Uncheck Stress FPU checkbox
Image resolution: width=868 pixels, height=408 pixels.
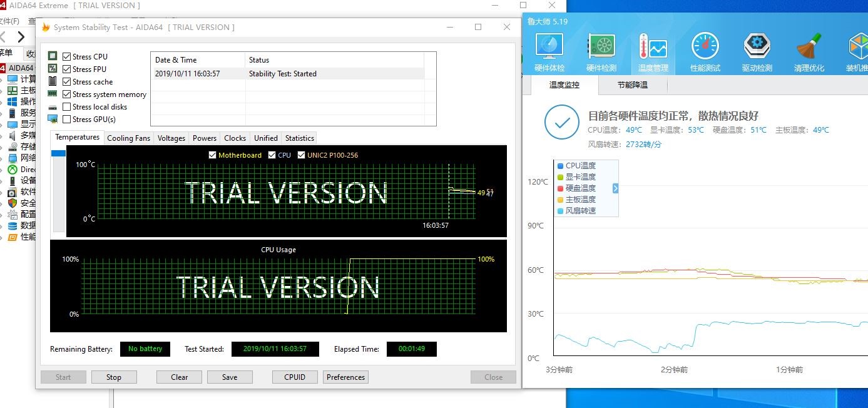click(x=67, y=69)
